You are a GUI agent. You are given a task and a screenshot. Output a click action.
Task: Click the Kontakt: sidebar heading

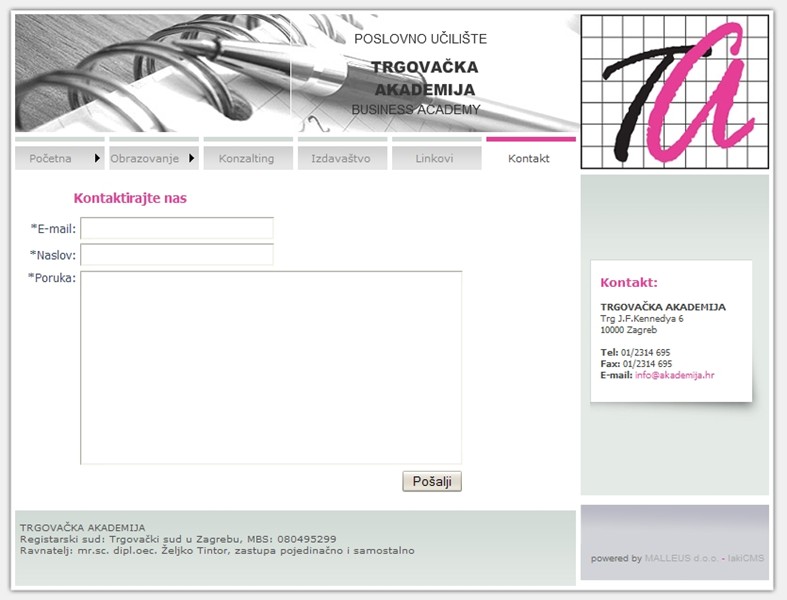tap(628, 282)
